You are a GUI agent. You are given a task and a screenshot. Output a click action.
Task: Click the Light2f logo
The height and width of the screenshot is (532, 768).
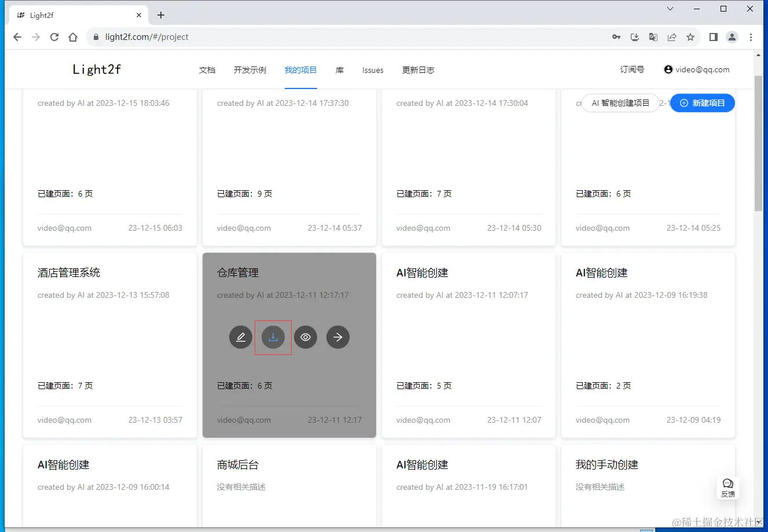[97, 69]
